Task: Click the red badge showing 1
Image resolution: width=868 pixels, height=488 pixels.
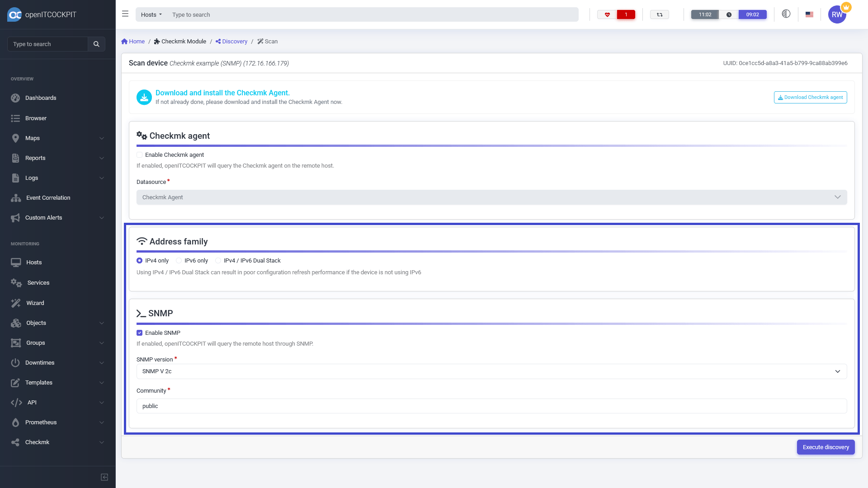Action: 626,14
